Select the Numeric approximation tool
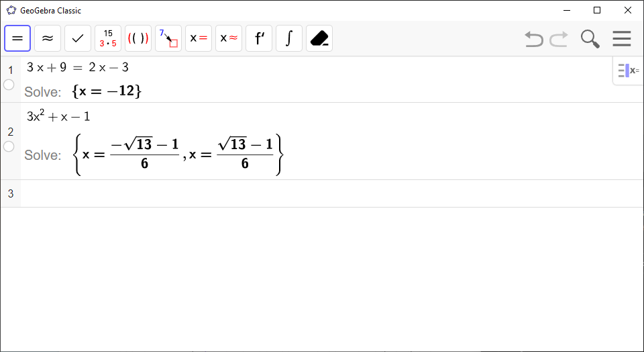This screenshot has width=644, height=352. 48,38
